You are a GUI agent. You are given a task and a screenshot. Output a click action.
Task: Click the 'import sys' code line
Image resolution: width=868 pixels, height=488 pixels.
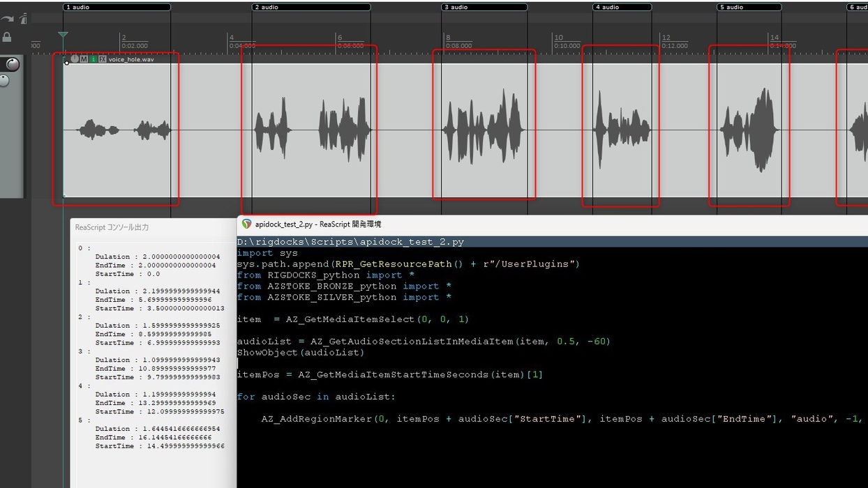tap(267, 253)
